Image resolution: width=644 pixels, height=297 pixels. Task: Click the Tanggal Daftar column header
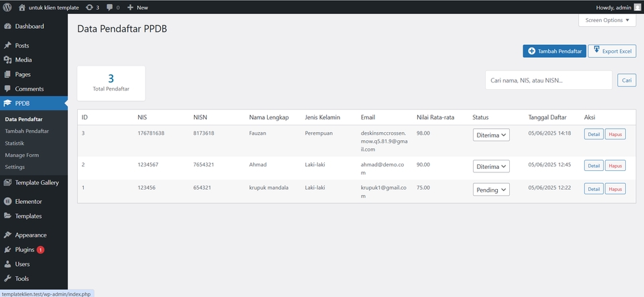coord(547,117)
